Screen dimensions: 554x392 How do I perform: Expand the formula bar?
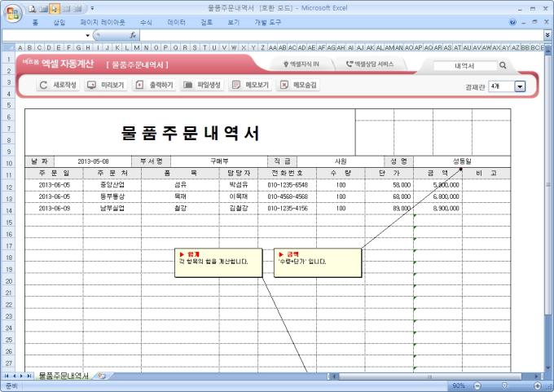547,35
